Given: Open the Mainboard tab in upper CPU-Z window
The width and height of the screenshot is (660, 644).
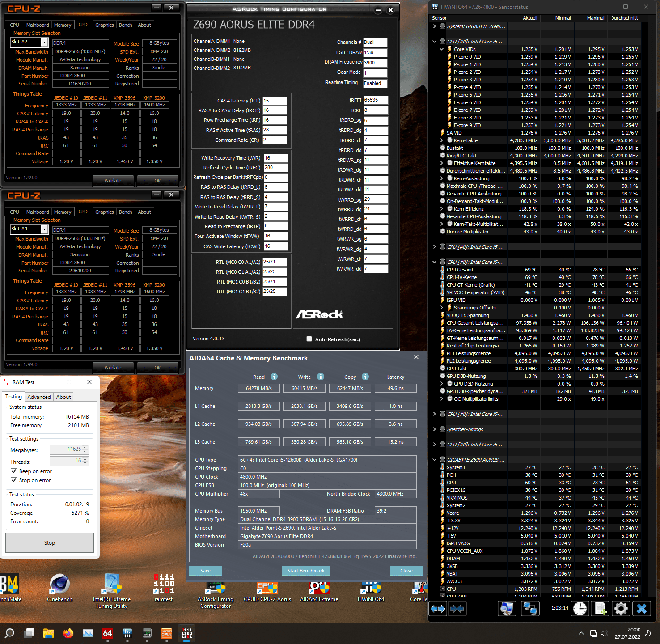Looking at the screenshot, I should (x=38, y=25).
